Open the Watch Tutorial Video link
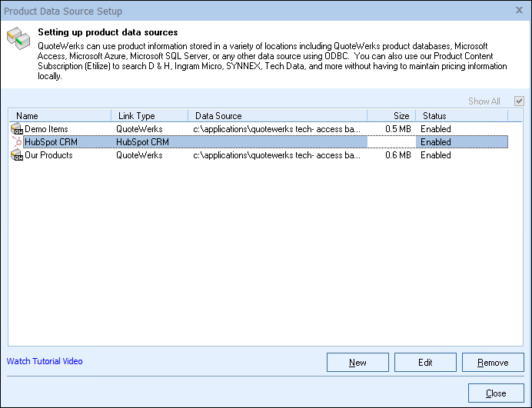Viewport: 532px width, 408px height. 45,361
